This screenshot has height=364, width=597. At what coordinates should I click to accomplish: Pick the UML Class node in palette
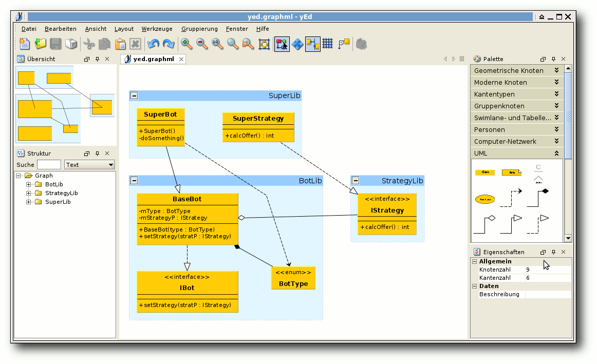485,173
